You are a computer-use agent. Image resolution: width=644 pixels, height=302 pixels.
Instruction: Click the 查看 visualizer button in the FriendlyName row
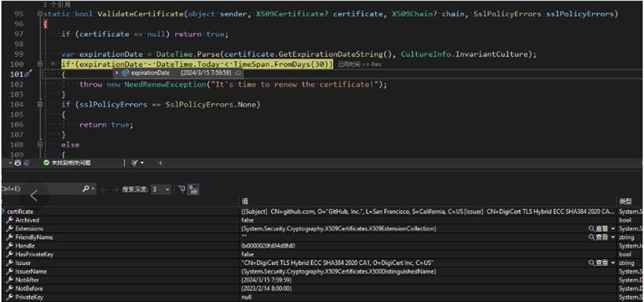point(598,238)
